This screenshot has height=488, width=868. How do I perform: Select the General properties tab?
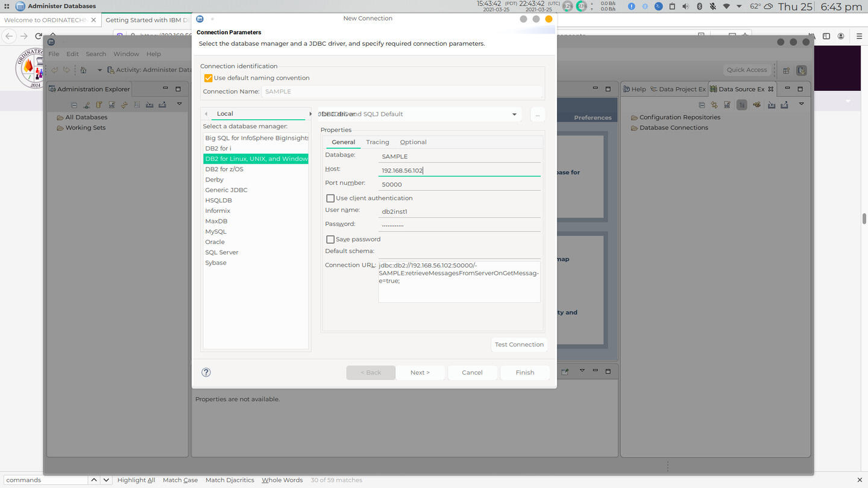(x=344, y=142)
